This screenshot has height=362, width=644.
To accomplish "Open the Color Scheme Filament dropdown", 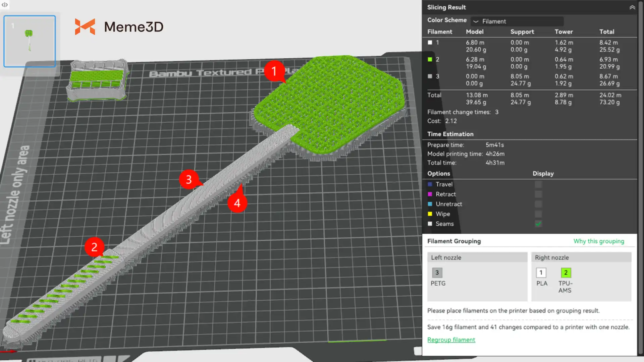I will [517, 21].
